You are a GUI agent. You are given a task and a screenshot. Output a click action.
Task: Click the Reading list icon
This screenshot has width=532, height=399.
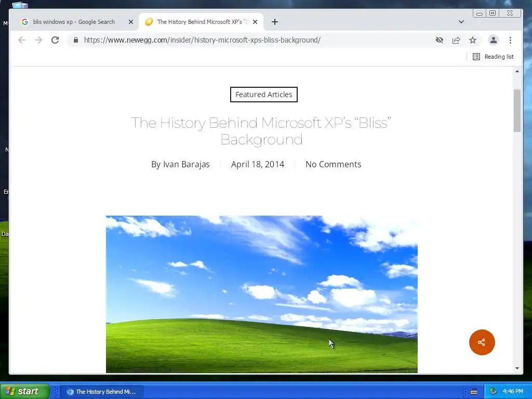click(x=476, y=57)
